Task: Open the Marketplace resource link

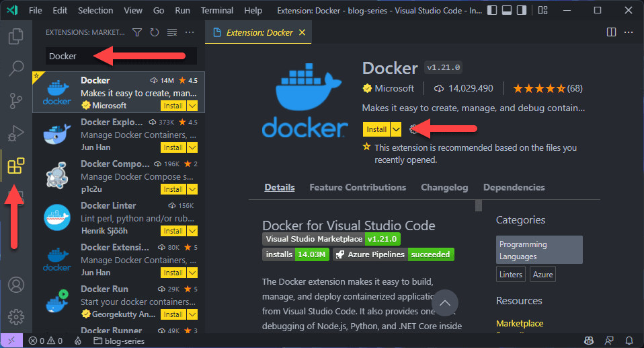Action: pos(520,323)
